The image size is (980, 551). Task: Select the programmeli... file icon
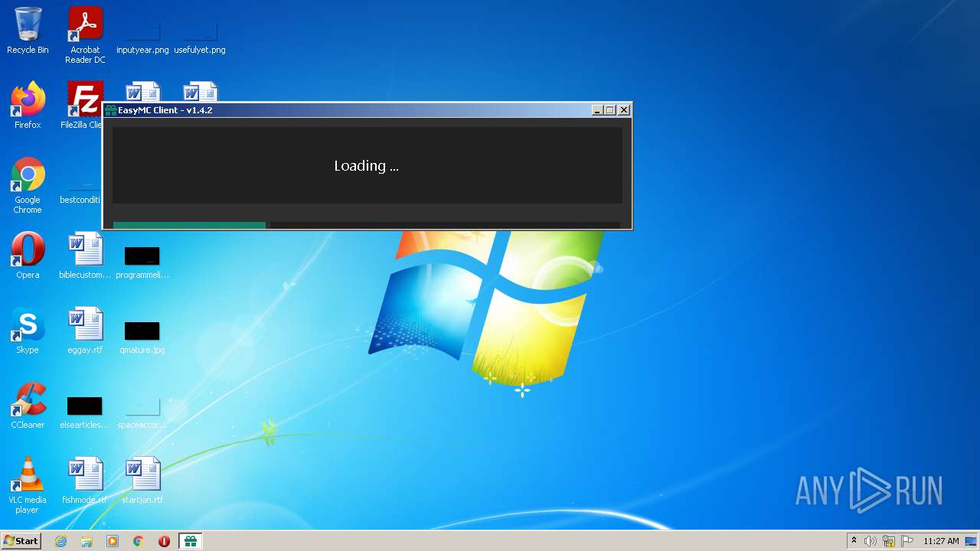click(142, 261)
